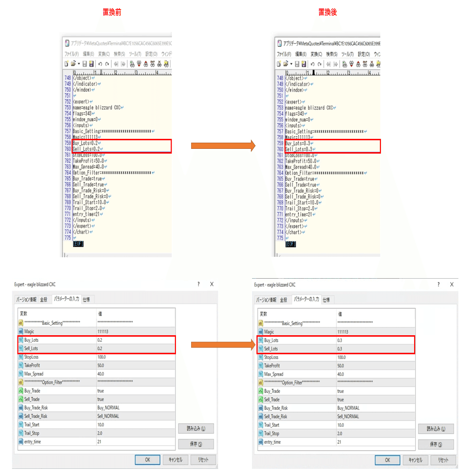The image size is (476, 476).
Task: Click gray Save icon in 置換前 editor
Action: tap(85, 64)
